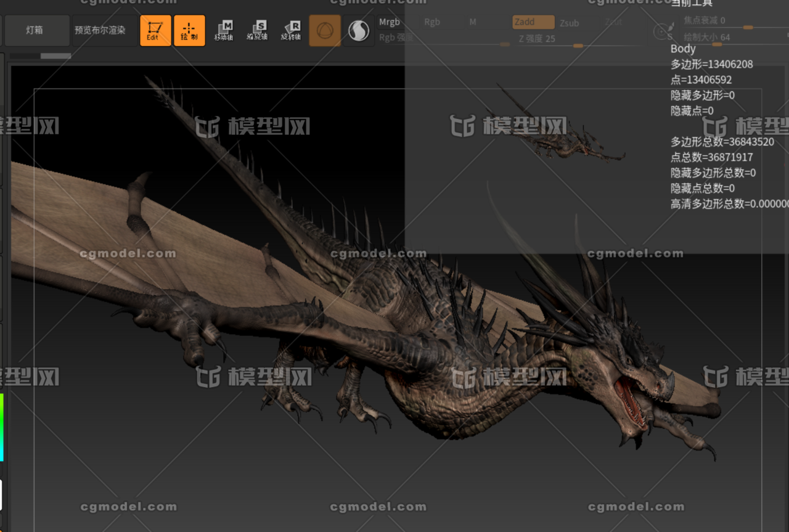The image size is (789, 532).
Task: Click the 多边形=13406208 text
Action: (712, 64)
